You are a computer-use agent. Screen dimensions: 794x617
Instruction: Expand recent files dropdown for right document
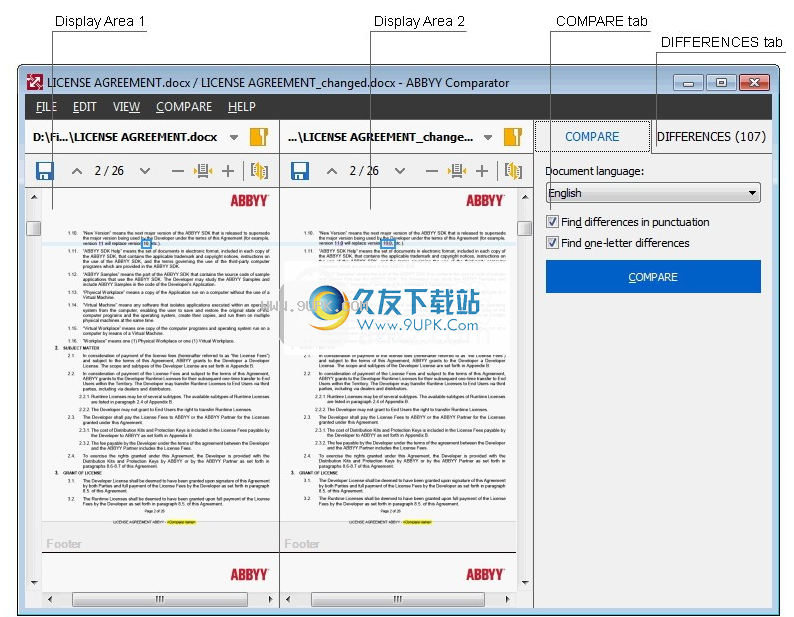point(488,137)
